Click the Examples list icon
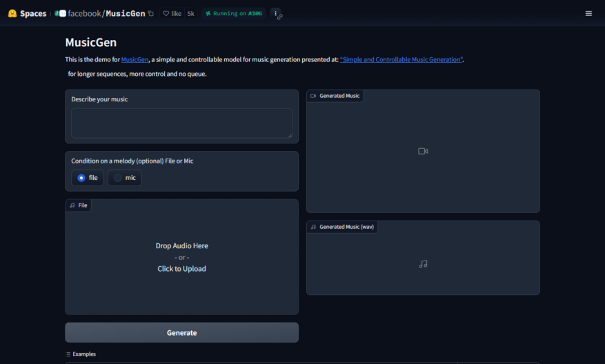 pos(68,354)
